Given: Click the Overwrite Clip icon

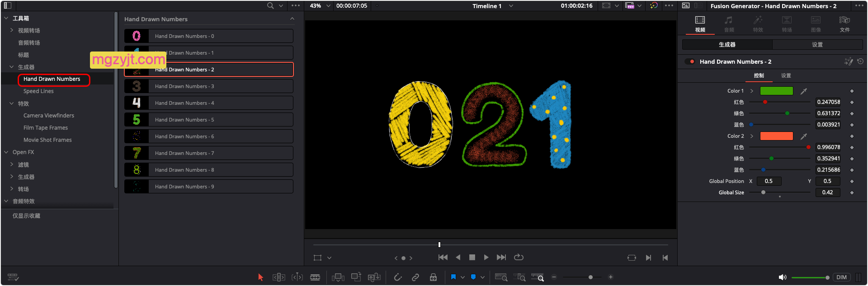Looking at the screenshot, I should coord(356,277).
